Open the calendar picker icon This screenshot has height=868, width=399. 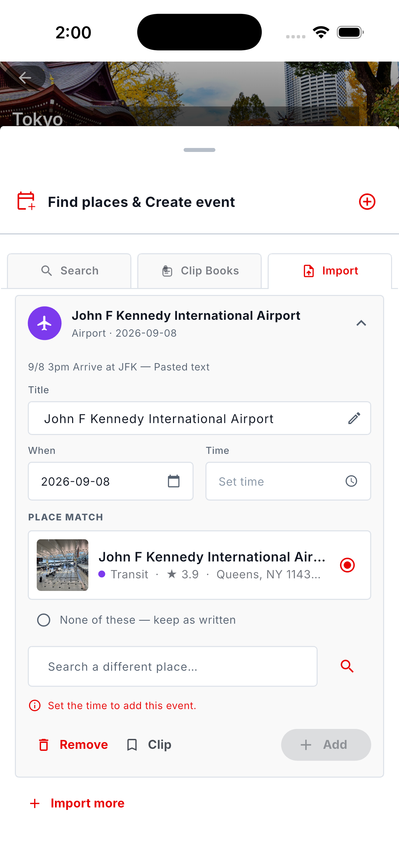(173, 481)
